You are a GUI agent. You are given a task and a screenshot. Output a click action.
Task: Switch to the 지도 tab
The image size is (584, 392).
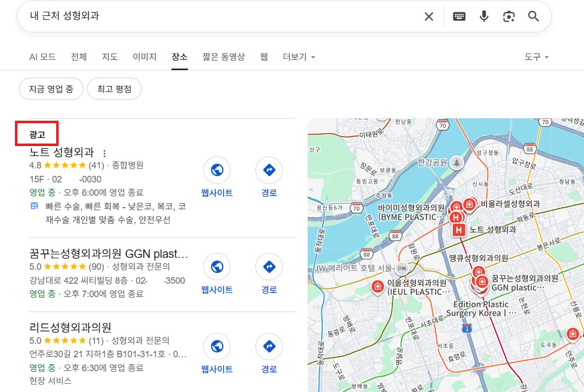coord(110,57)
